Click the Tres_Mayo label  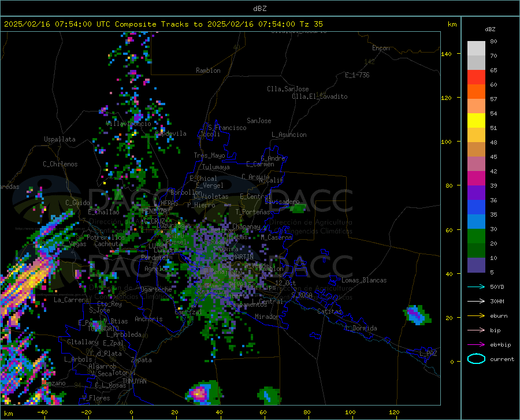209,155
